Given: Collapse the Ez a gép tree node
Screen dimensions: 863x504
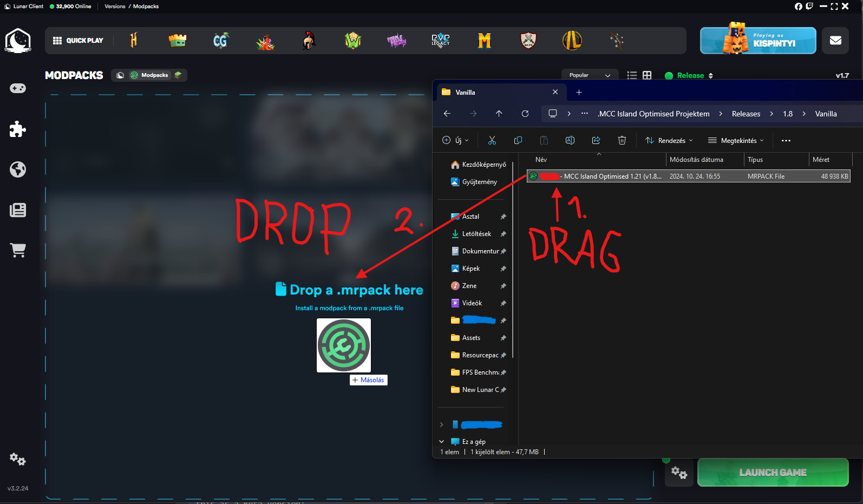Looking at the screenshot, I should [442, 442].
